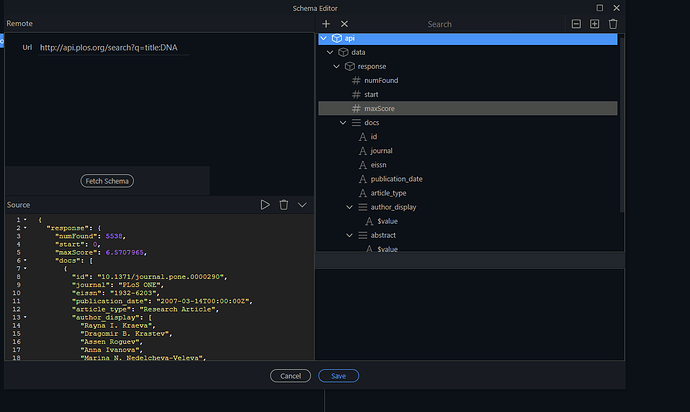
Task: Click the Fetch Schema button
Action: point(107,181)
